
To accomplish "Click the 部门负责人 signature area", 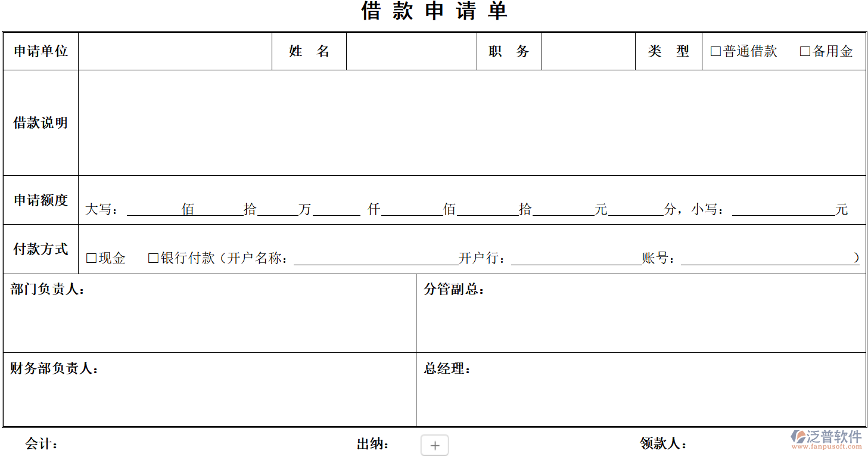I will [x=209, y=313].
